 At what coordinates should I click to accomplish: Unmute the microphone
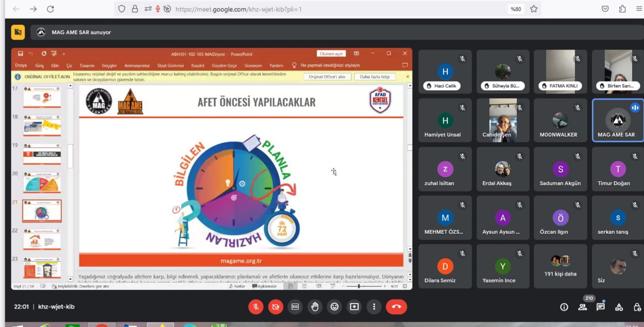(x=256, y=307)
